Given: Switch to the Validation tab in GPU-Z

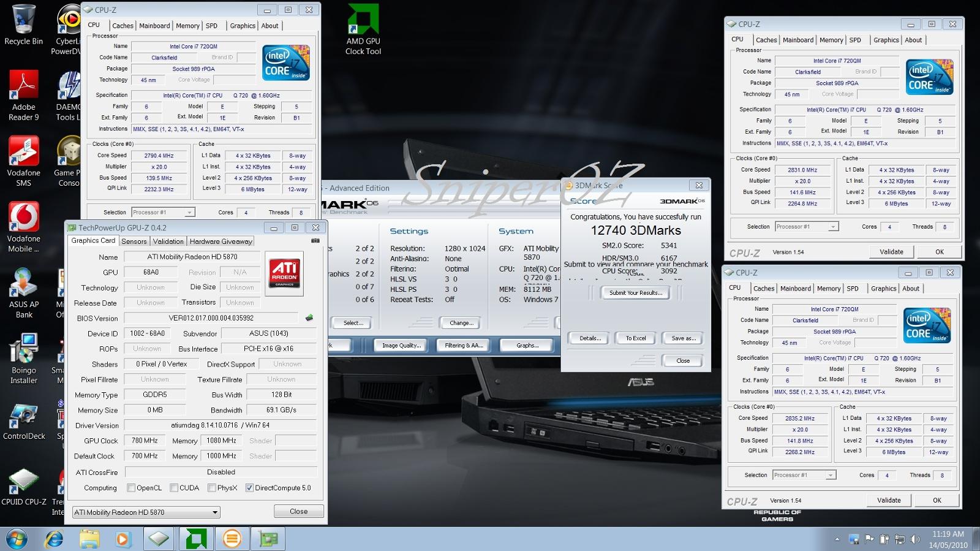Looking at the screenshot, I should click(168, 241).
